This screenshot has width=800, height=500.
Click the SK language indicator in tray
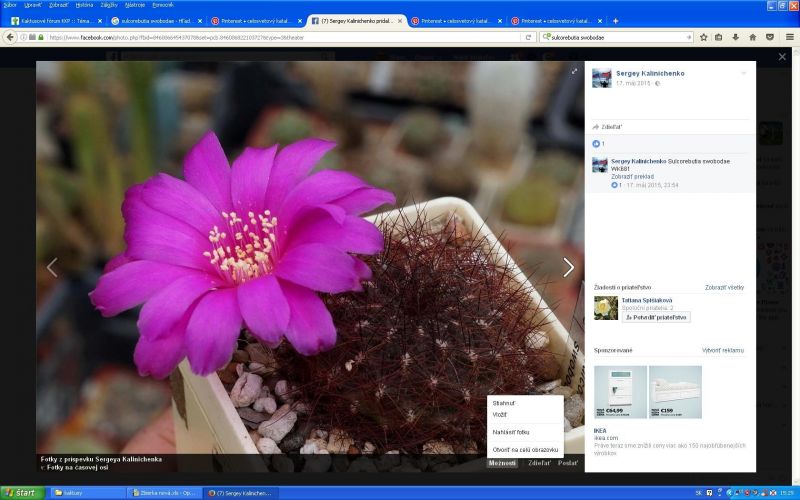(698, 493)
